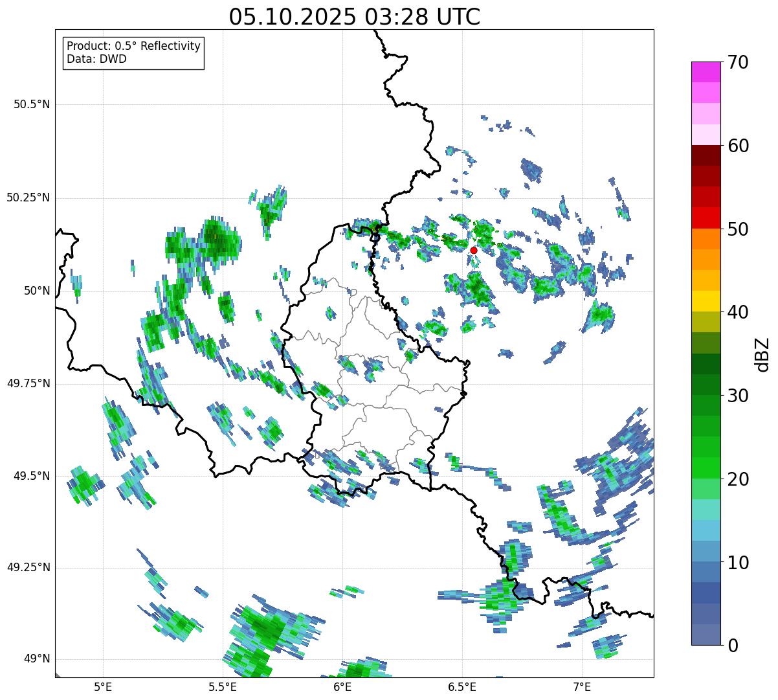
Task: Click the red radar station marker
Action: (474, 250)
